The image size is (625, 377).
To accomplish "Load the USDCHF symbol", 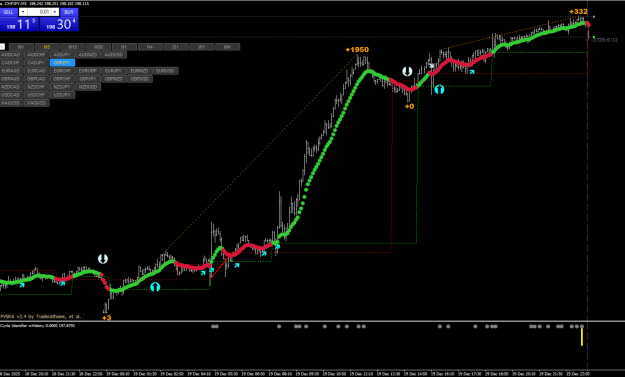I will tap(36, 95).
